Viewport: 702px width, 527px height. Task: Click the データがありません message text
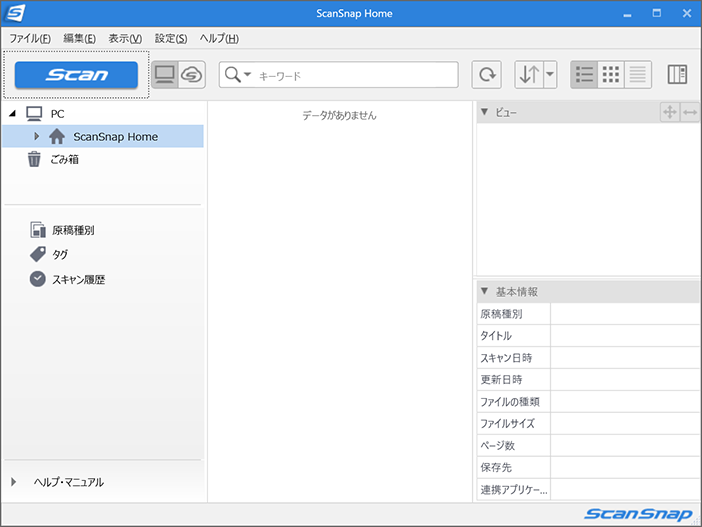pos(339,116)
